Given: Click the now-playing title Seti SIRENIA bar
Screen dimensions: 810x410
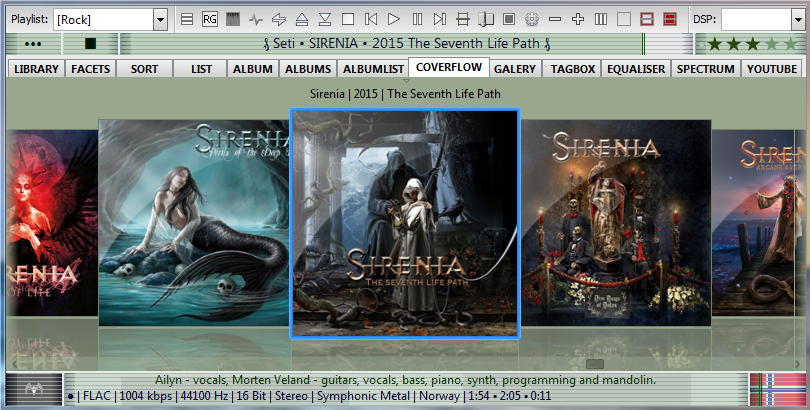Looking at the screenshot, I should pyautogui.click(x=407, y=44).
